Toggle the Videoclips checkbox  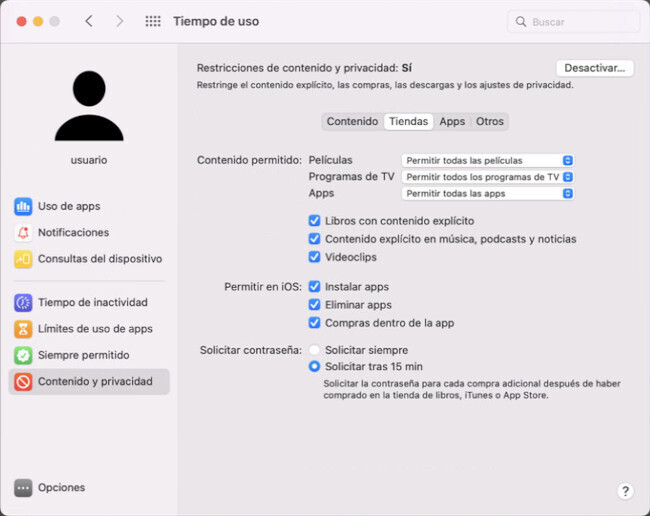click(x=315, y=257)
